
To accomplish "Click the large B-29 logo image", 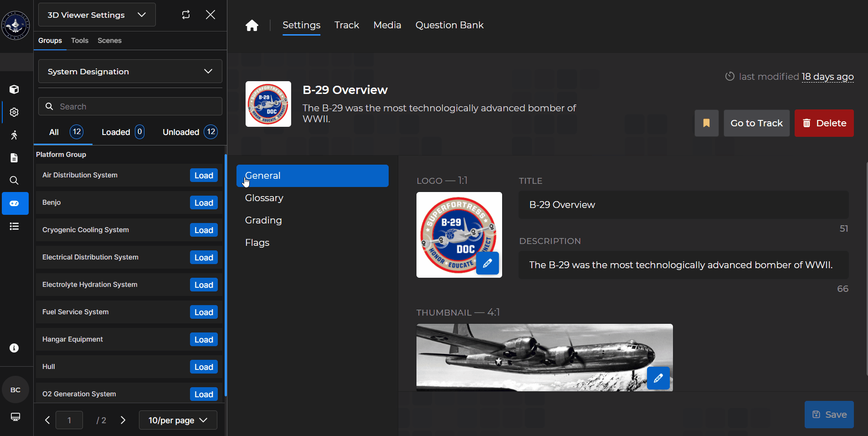I will click(x=459, y=235).
